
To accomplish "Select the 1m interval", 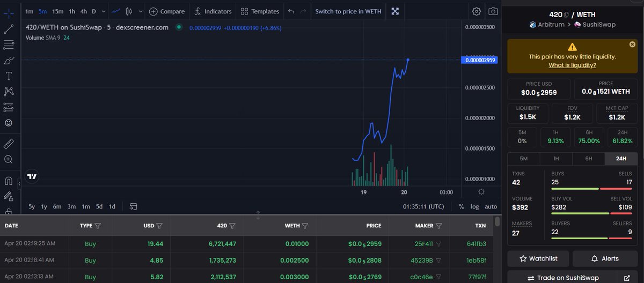I will 29,11.
